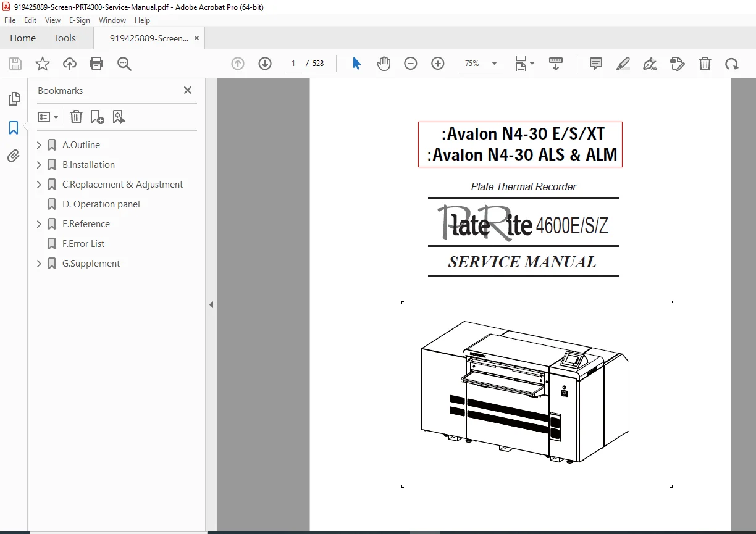Switch to the Tools tab
Viewport: 756px width, 534px height.
[x=65, y=38]
